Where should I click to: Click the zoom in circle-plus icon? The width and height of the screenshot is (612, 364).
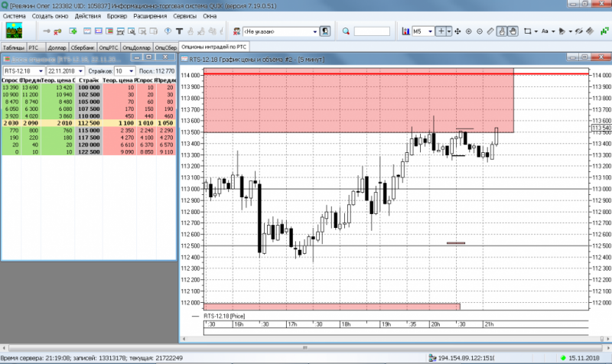point(468,31)
